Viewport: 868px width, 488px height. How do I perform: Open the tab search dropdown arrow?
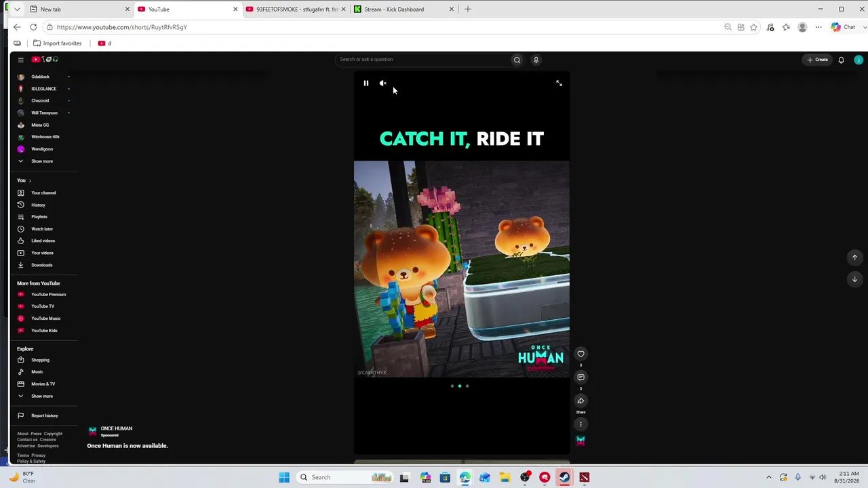17,9
